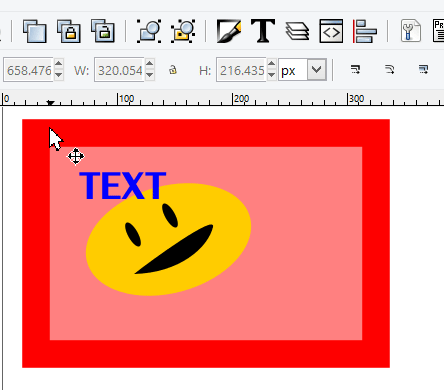Click the Create clone icon
Screen dimensions: 444x390
click(69, 31)
